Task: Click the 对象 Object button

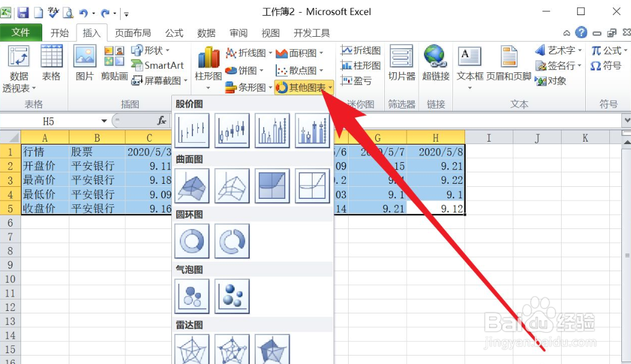Action: click(x=551, y=81)
